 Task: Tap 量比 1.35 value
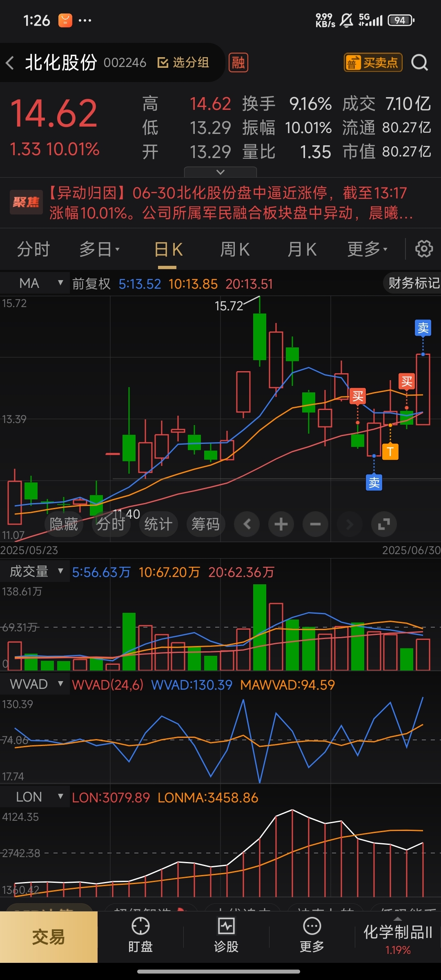click(316, 152)
